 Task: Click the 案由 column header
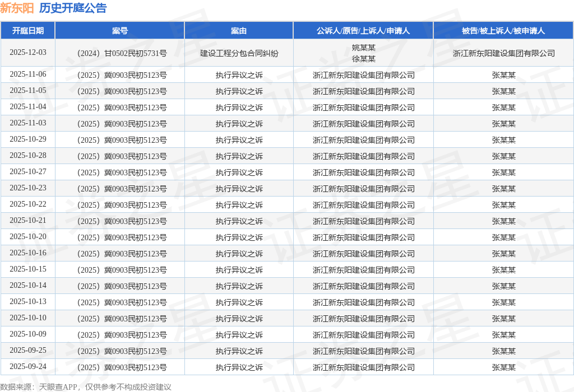click(239, 31)
